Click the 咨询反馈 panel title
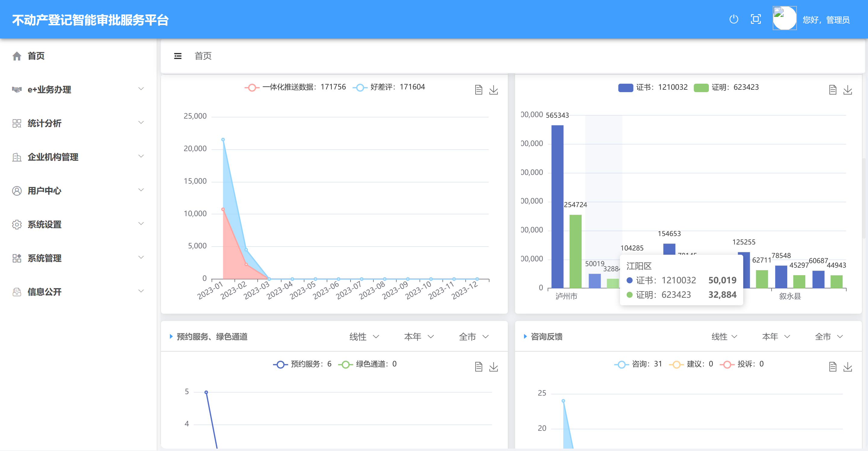Viewport: 868px width, 451px height. coord(546,337)
